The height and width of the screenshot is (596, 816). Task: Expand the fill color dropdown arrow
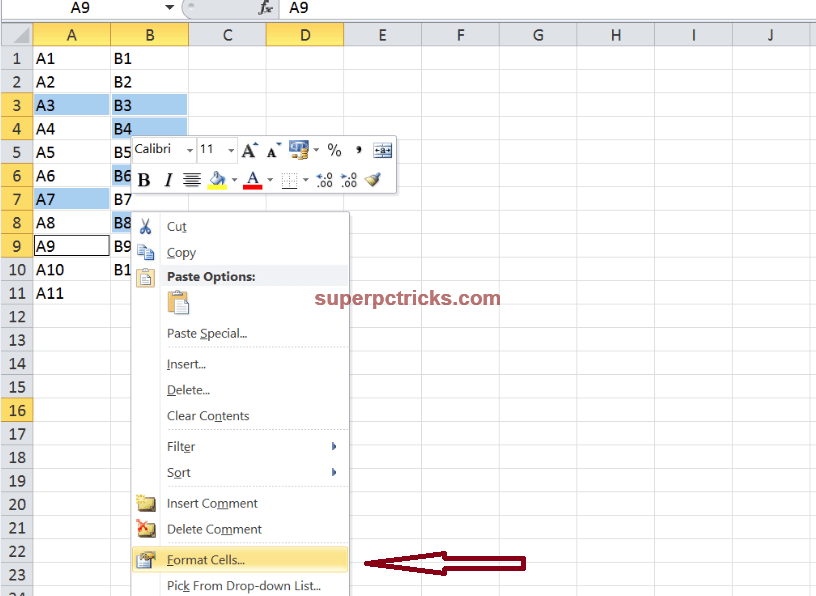pyautogui.click(x=234, y=180)
